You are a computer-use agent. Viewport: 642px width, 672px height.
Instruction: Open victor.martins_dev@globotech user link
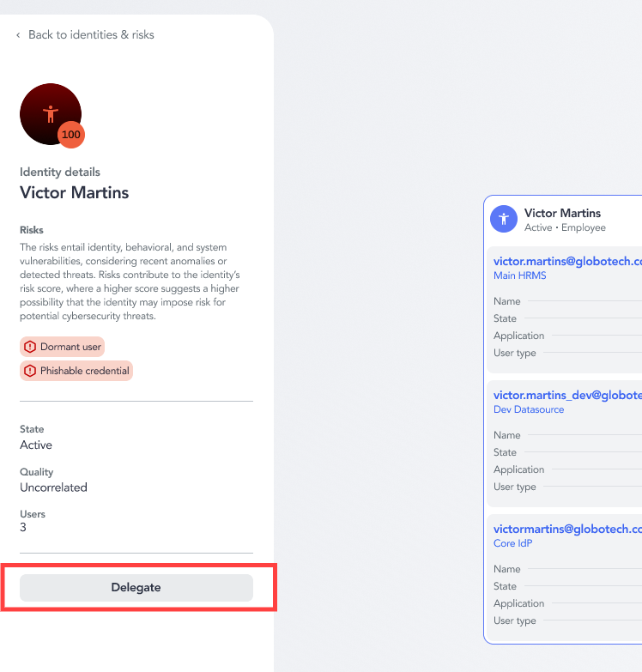(x=567, y=395)
